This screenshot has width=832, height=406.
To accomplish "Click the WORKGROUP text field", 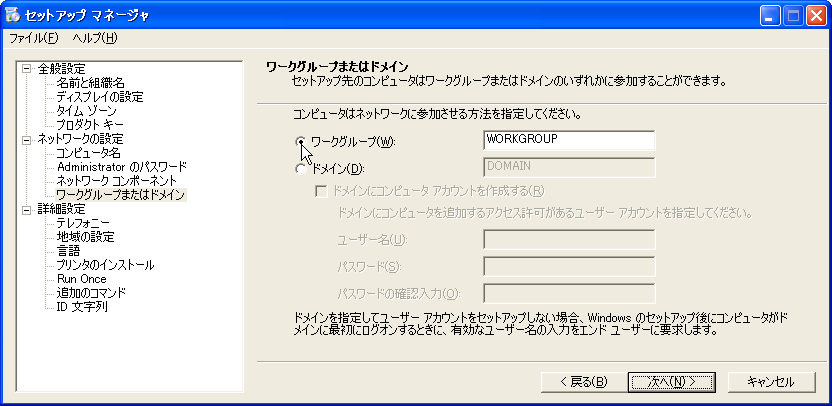I will [569, 140].
